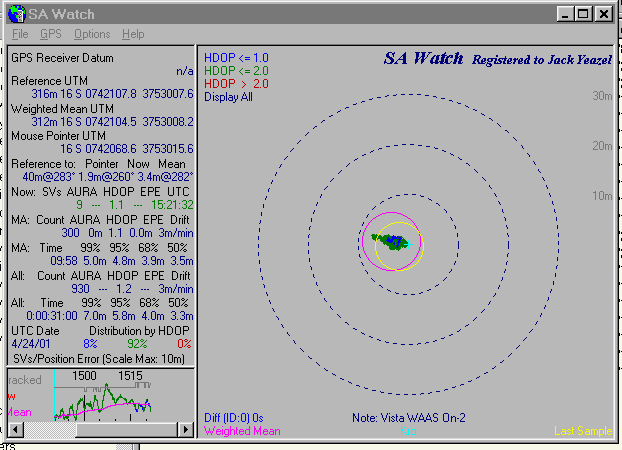Maximize the SA Watch window
Viewport: 622px width, 450px height.
pyautogui.click(x=583, y=14)
